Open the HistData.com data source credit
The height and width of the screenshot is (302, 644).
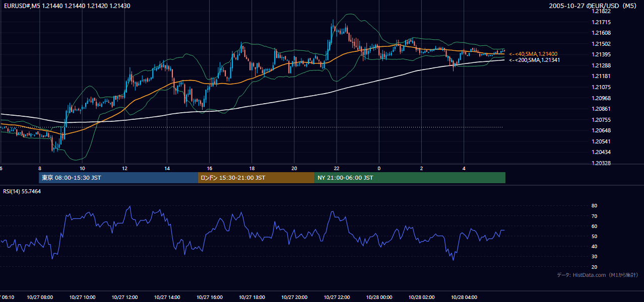pos(597,275)
